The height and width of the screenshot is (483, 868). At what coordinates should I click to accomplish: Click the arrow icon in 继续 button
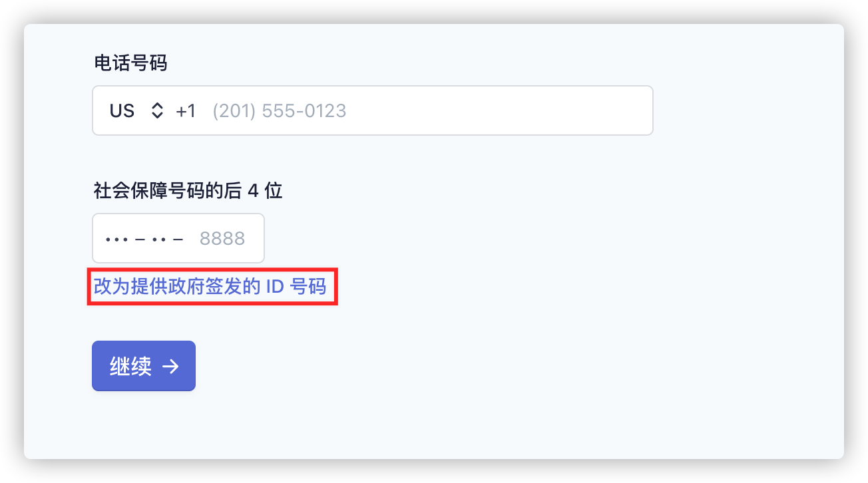171,367
